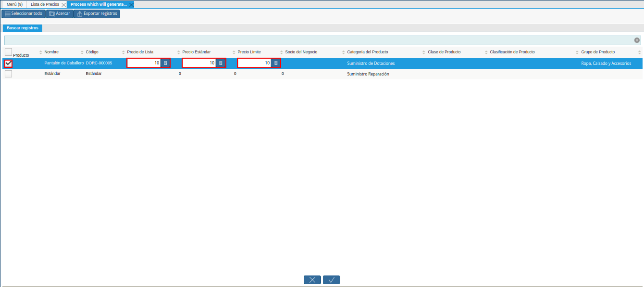Sort by Clasificación de Producto header
Viewport: 644px width, 287px height.
pyautogui.click(x=512, y=52)
